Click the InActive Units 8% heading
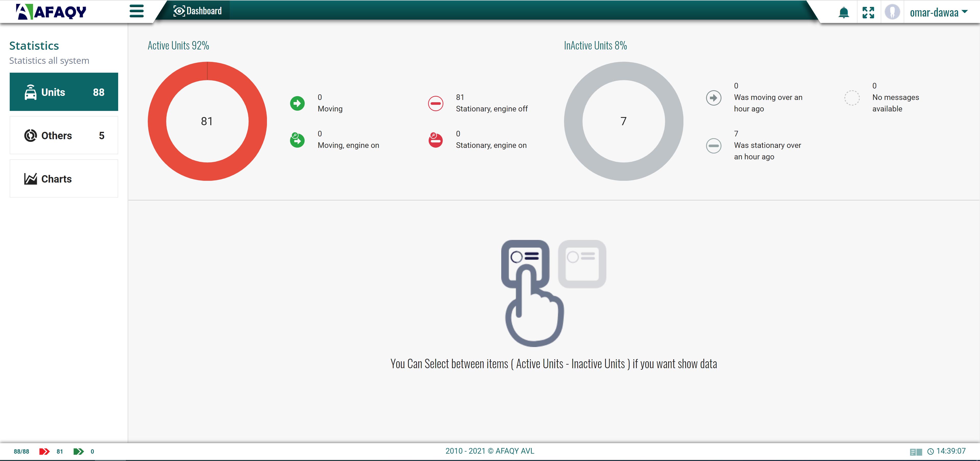 595,45
